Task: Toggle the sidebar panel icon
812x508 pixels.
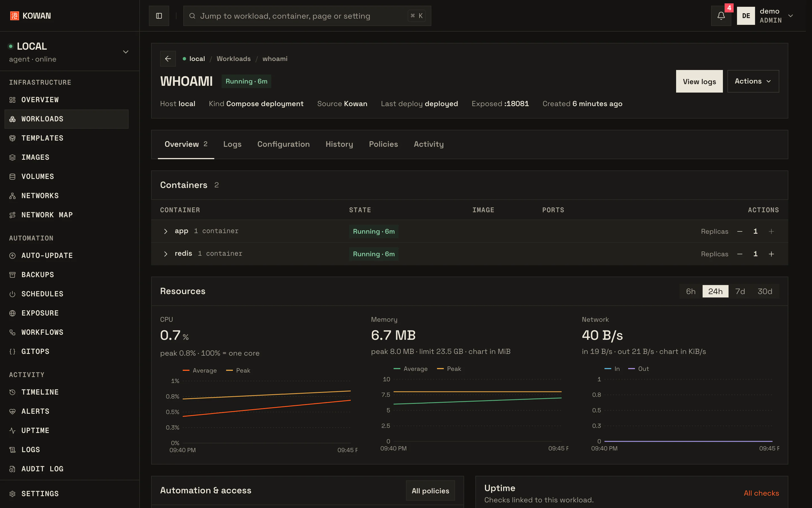Action: pyautogui.click(x=159, y=16)
